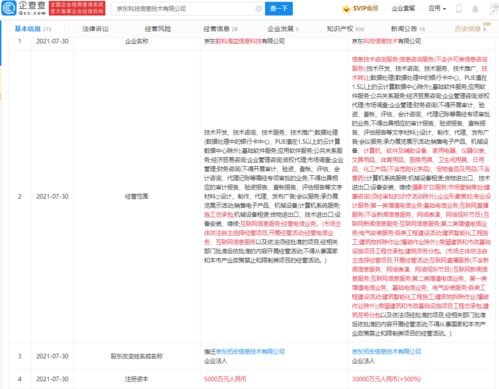The height and width of the screenshot is (389, 499).
Task: Click the post-change company name in row 1
Action: (x=386, y=41)
